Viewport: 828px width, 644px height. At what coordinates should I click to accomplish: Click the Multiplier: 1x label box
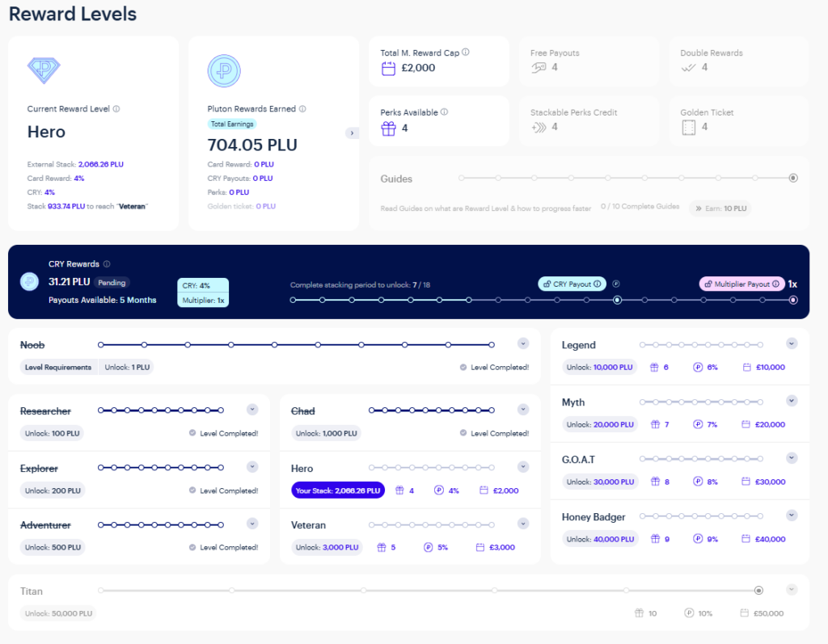(x=203, y=301)
